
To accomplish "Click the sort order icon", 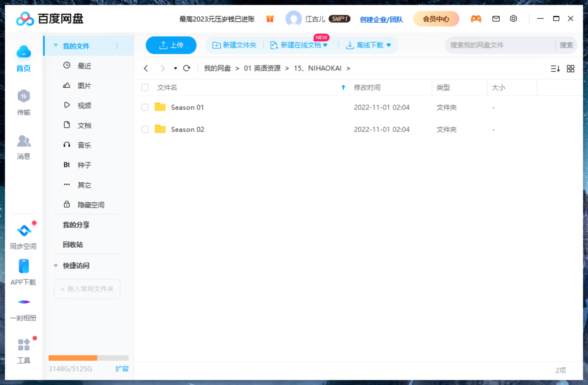I will coord(555,68).
